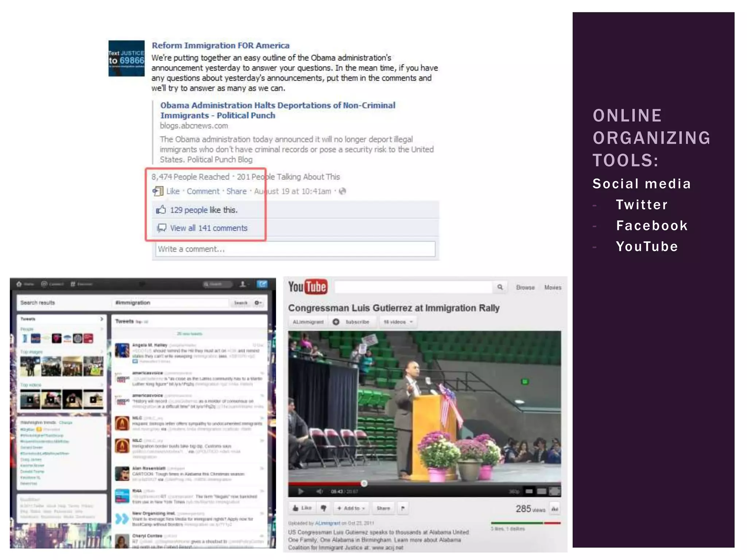747x560 pixels.
Task: Click the Facebook post share-arrow icon
Action: click(158, 191)
